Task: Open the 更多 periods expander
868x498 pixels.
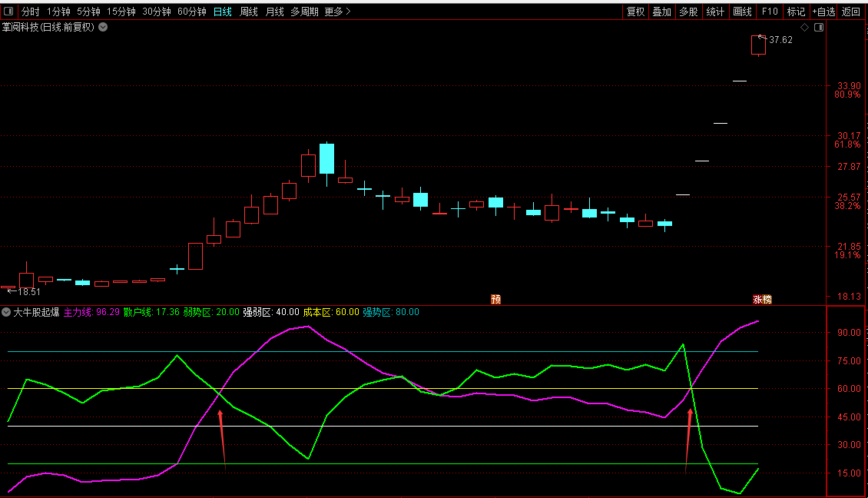Action: coord(337,12)
